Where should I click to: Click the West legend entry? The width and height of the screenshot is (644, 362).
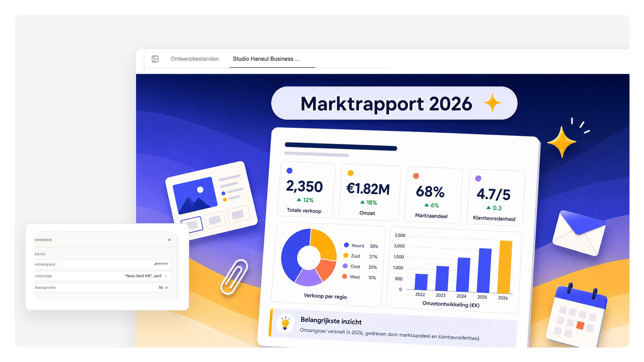359,277
